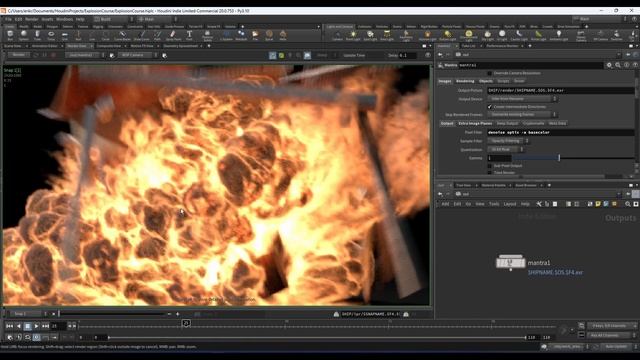This screenshot has height=360, width=640.
Task: Select the Sphere shelf tool
Action: point(24,36)
